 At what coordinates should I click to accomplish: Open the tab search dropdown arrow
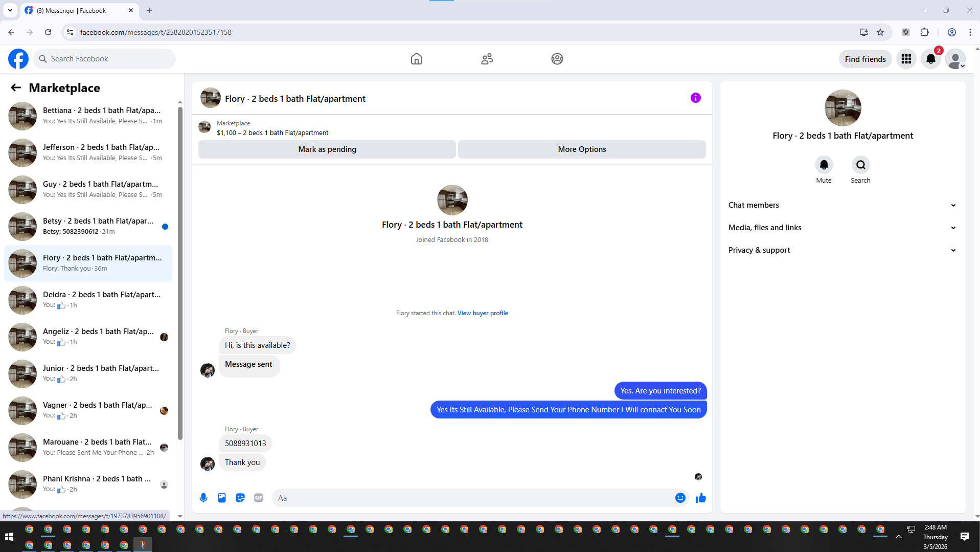point(10,10)
